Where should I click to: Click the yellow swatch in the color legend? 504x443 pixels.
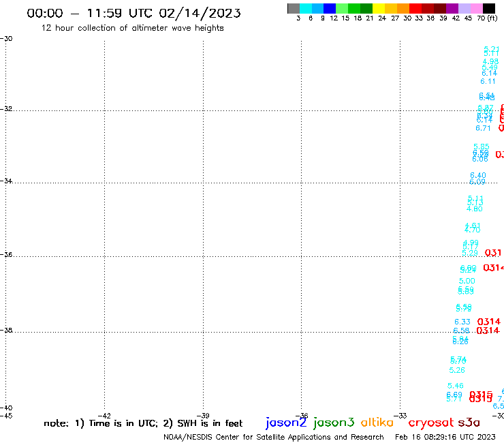click(379, 8)
